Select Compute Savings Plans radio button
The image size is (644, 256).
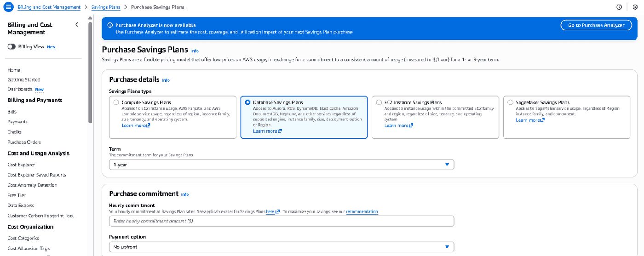point(117,102)
